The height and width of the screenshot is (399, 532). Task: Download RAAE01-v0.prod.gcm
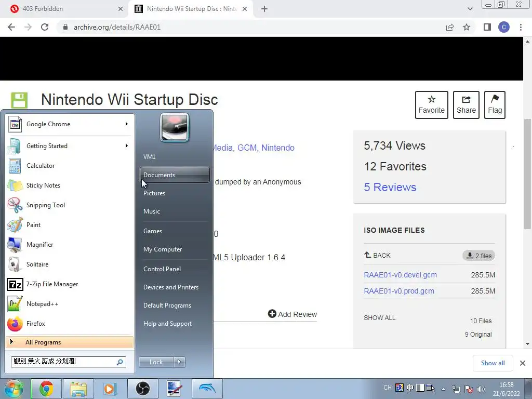(399, 291)
